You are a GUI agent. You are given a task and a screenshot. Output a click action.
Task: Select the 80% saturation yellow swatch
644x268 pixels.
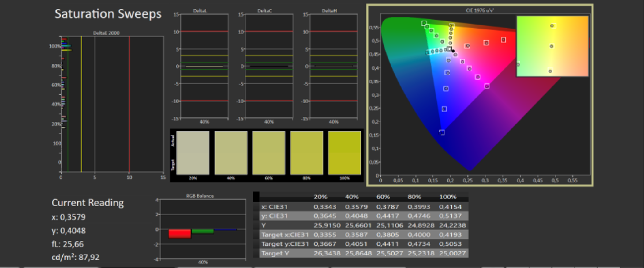coord(306,153)
